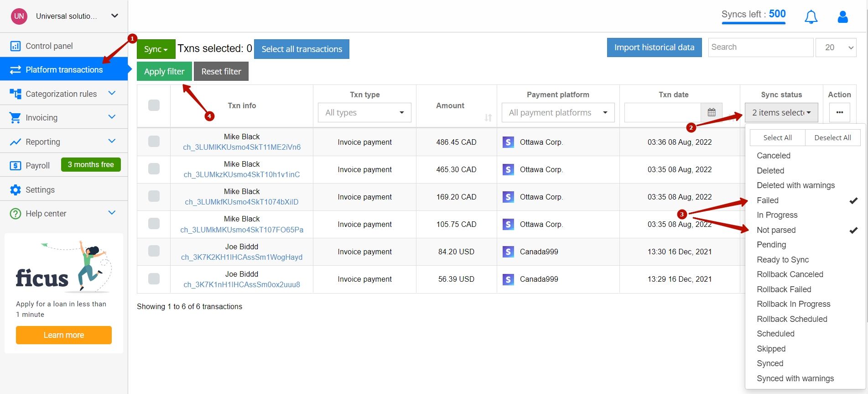Collapse the 2 items selected status dropdown
The image size is (868, 394).
tap(781, 112)
